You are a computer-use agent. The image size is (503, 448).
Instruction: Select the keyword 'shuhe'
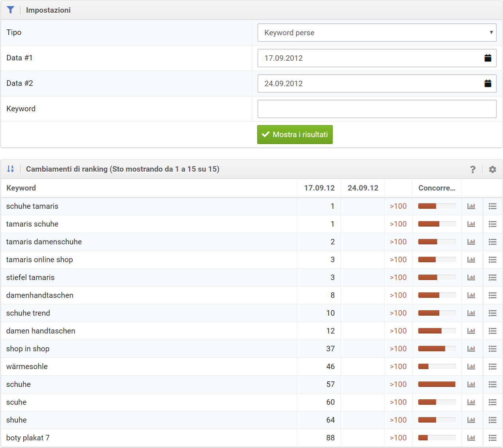pyautogui.click(x=16, y=420)
